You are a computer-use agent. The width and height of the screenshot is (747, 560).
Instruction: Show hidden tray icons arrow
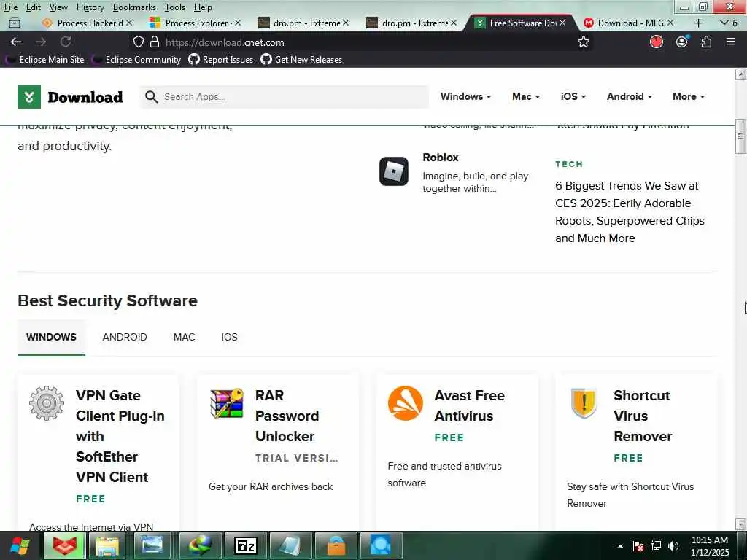point(620,545)
